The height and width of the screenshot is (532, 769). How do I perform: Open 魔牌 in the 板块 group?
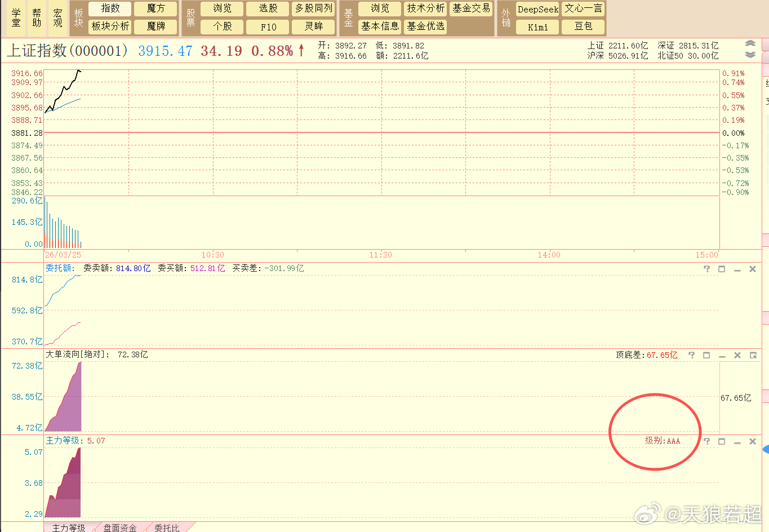pos(156,26)
